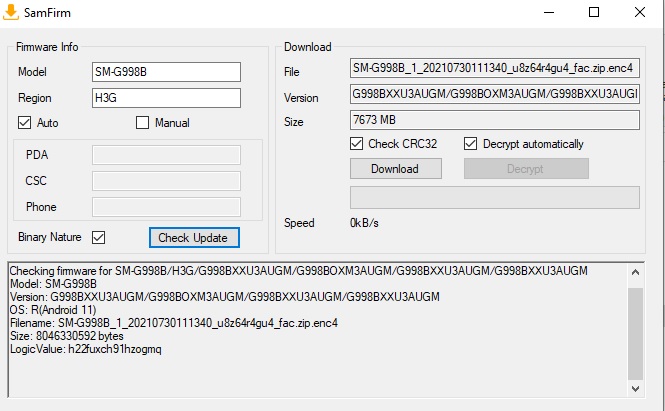
Task: Click the Region field containing H3G
Action: coord(166,98)
